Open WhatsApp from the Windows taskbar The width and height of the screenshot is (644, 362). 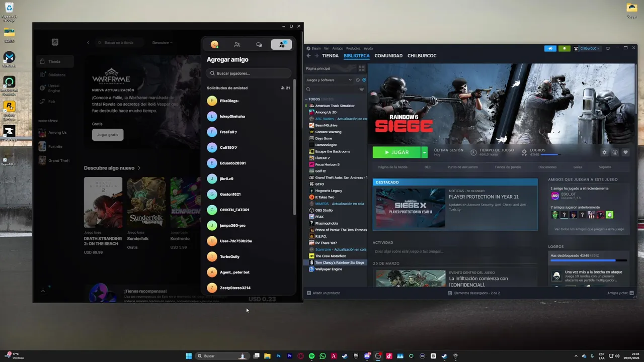323,356
